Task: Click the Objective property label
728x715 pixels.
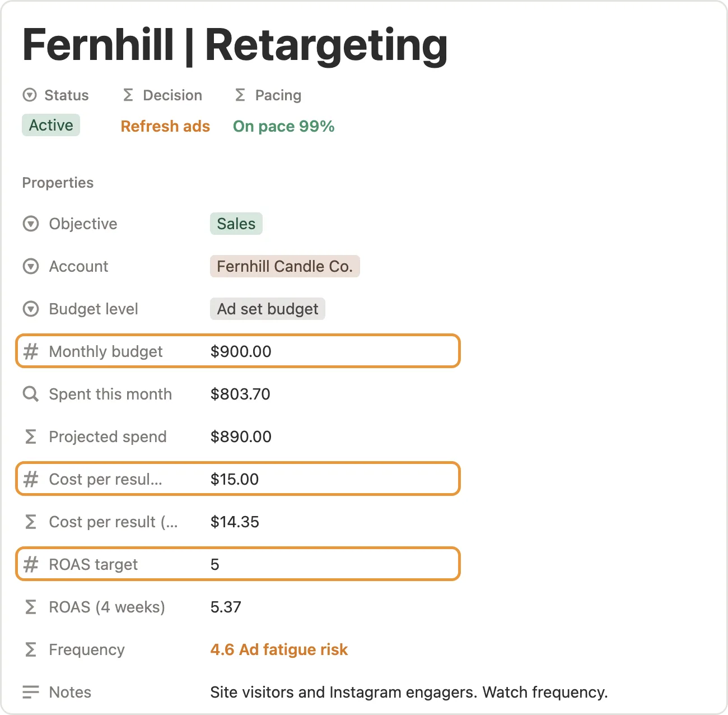Action: 83,224
